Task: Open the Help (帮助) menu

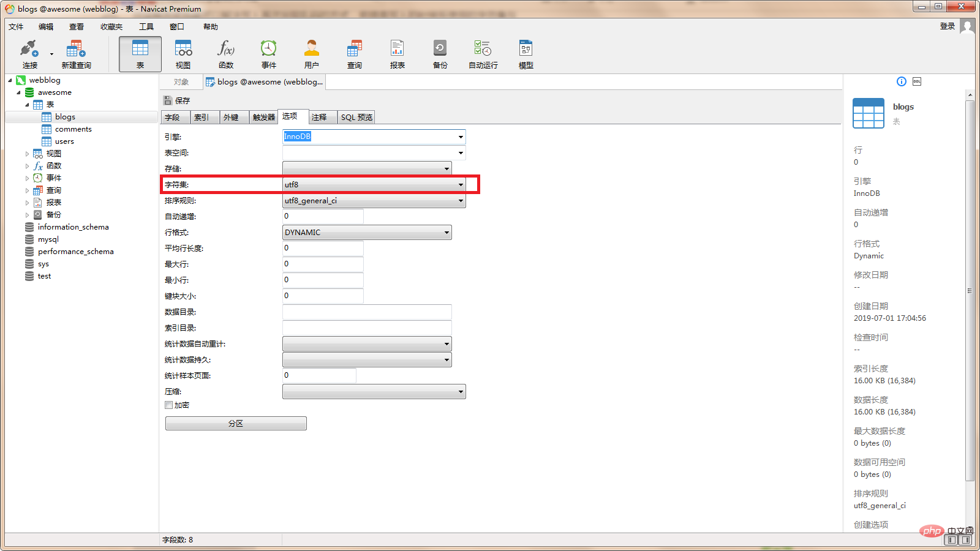Action: click(211, 27)
